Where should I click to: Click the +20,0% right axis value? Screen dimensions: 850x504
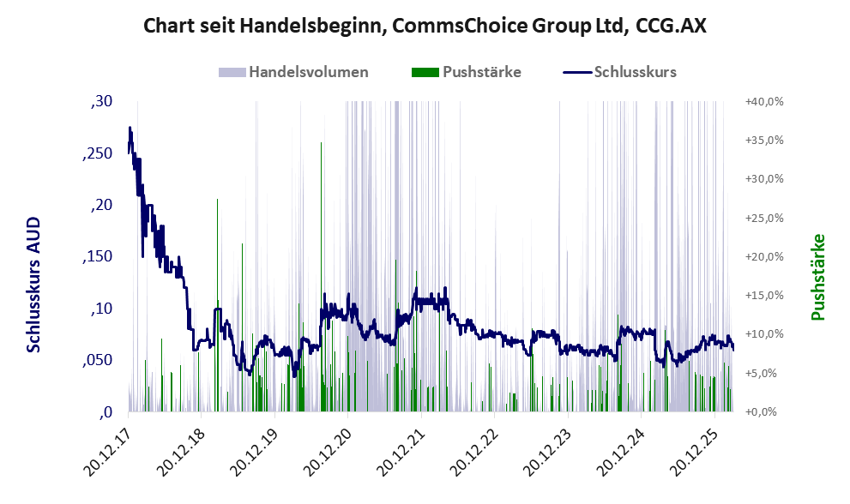[x=763, y=256]
